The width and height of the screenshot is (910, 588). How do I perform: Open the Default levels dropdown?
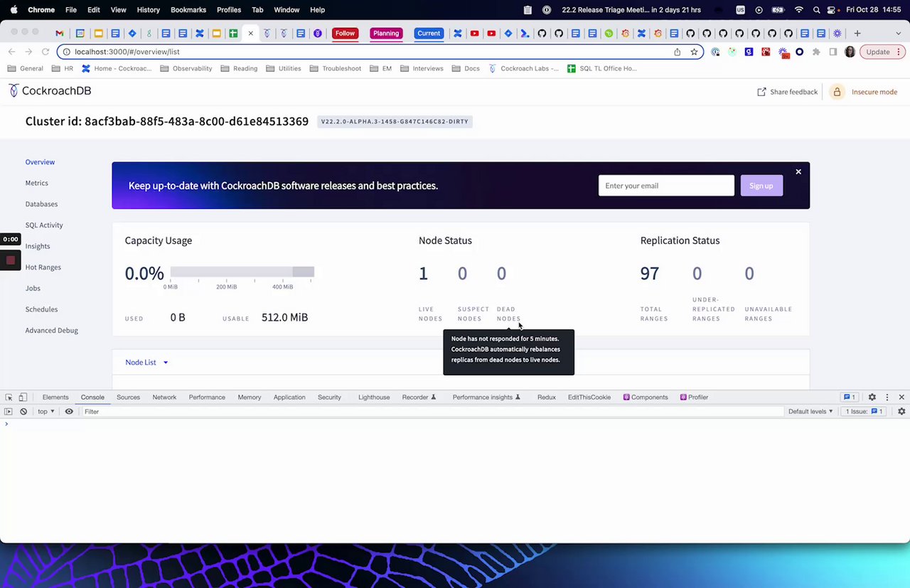click(810, 412)
